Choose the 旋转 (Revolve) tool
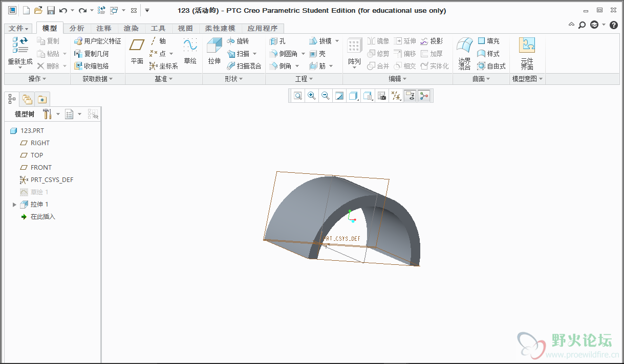 238,41
